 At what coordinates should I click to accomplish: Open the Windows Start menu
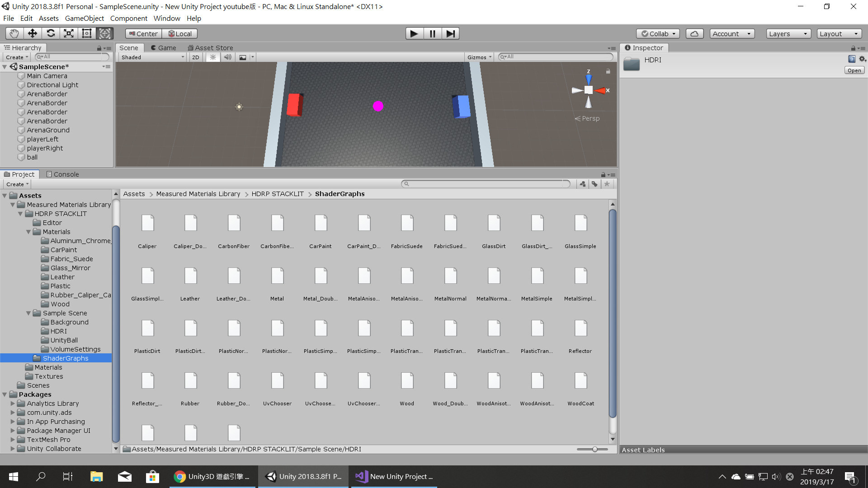click(x=14, y=477)
